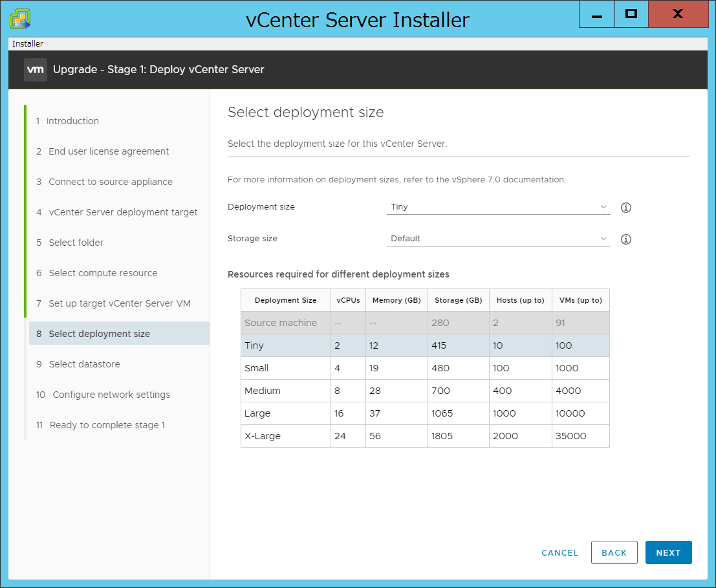Click the X-Large row label
The height and width of the screenshot is (588, 716).
pyautogui.click(x=263, y=436)
